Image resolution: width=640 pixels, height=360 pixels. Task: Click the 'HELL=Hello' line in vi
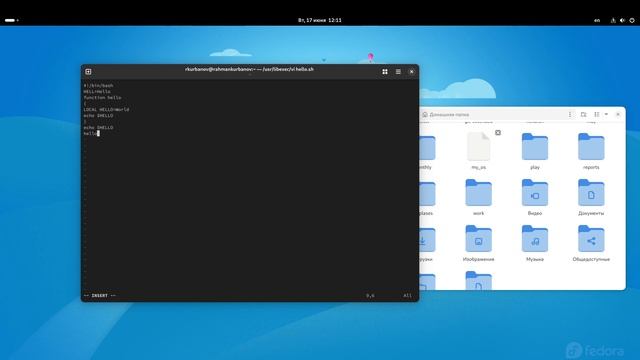[x=97, y=92]
